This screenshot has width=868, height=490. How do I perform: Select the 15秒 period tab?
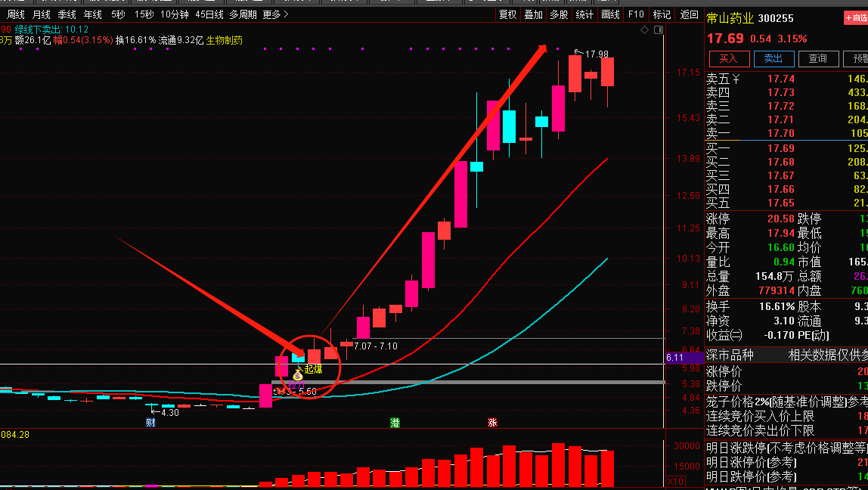144,14
